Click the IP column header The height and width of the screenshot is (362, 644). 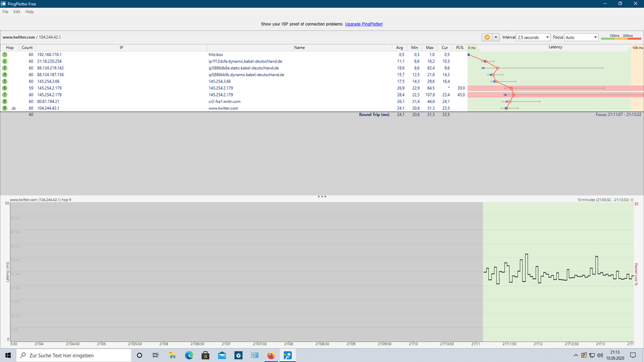(x=121, y=48)
